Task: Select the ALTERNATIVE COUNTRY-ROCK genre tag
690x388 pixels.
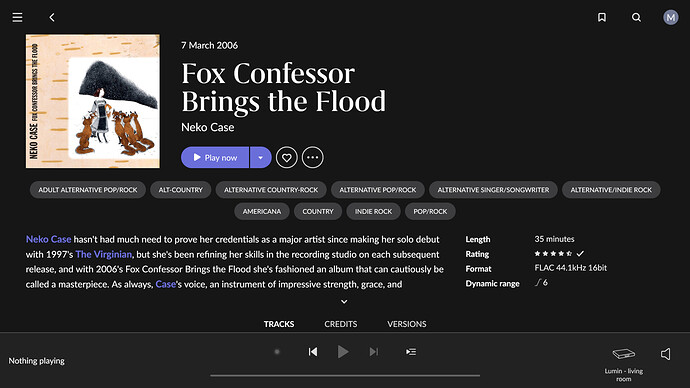Action: pos(271,190)
